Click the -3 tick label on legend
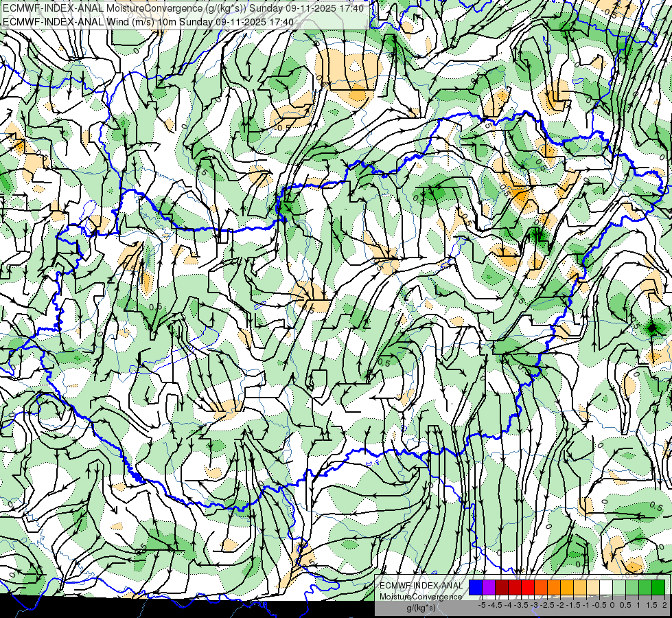This screenshot has width=672, height=618. tap(535, 605)
